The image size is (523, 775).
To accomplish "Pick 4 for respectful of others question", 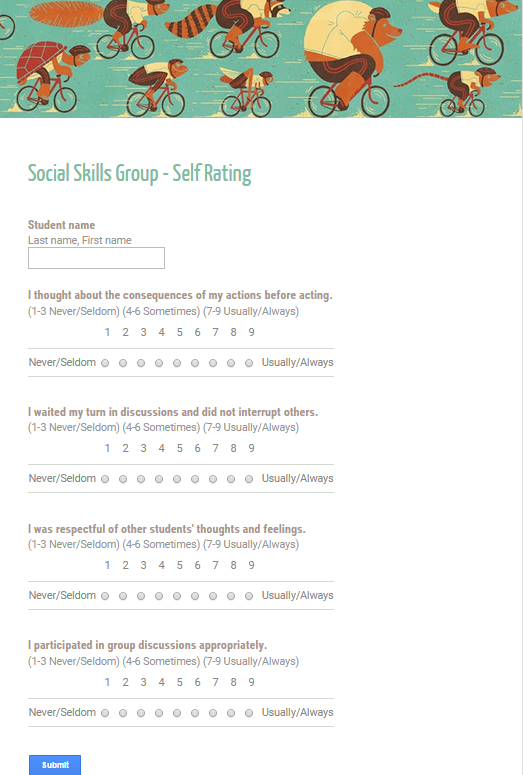I will click(159, 597).
